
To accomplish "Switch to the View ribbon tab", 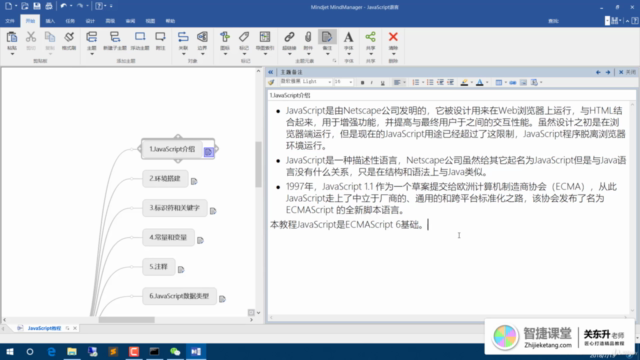I will pos(150,21).
